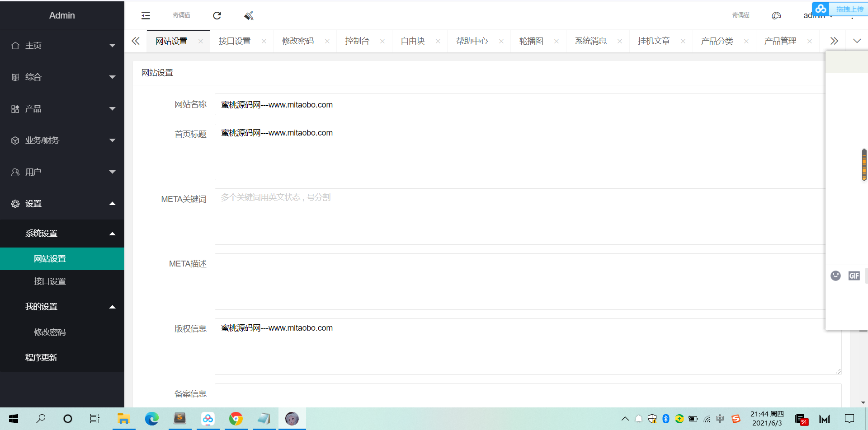868x430 pixels.
Task: Focus the META关键词 text area
Action: pyautogui.click(x=520, y=216)
